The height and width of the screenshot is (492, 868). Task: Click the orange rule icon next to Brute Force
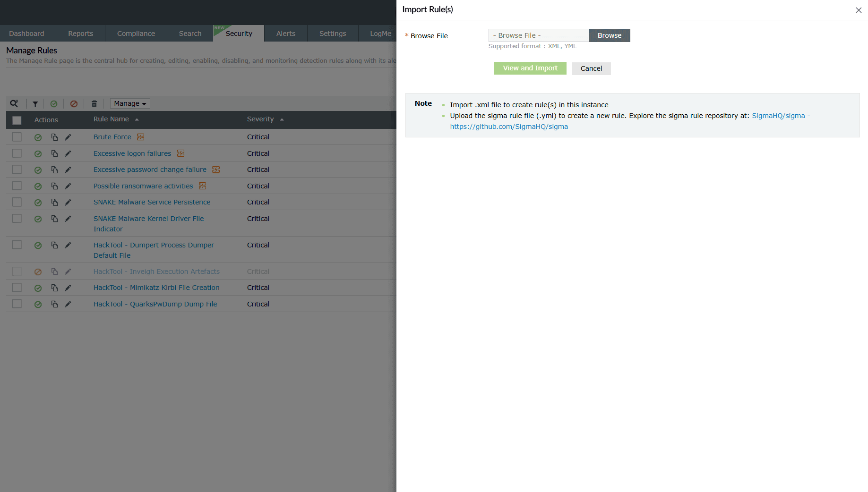[x=140, y=136]
